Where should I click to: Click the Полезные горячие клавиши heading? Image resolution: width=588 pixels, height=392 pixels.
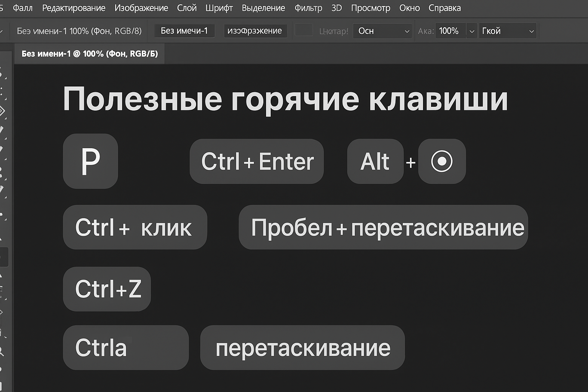[x=285, y=100]
